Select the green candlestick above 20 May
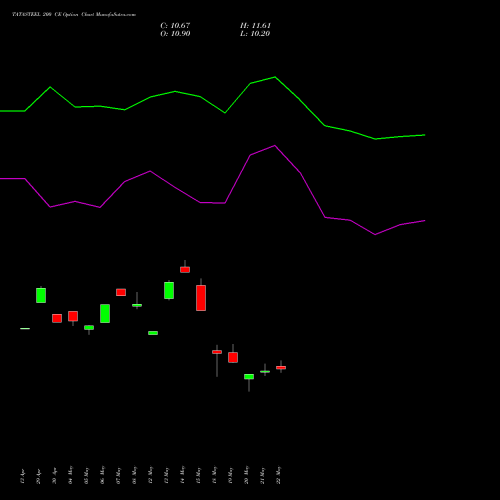This screenshot has height=500, width=500. point(249,377)
